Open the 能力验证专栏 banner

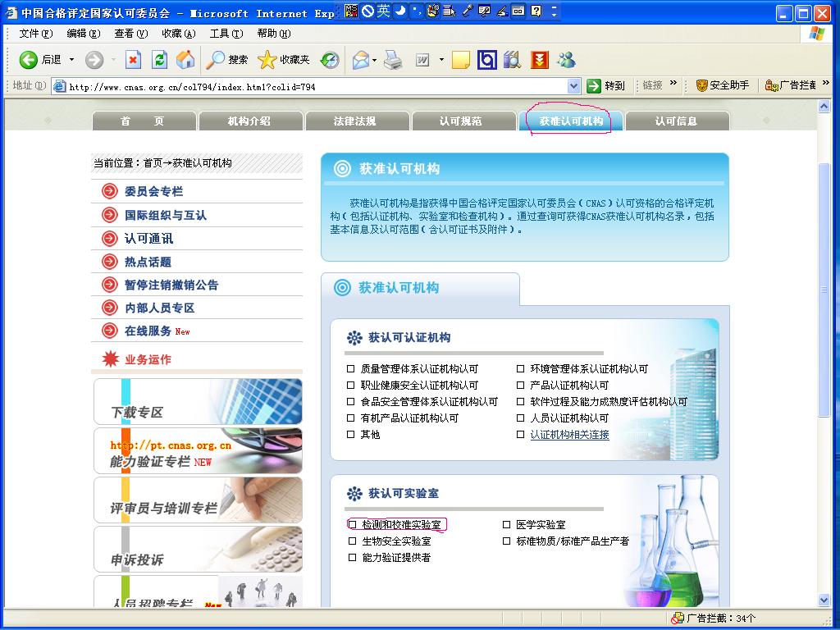(198, 450)
